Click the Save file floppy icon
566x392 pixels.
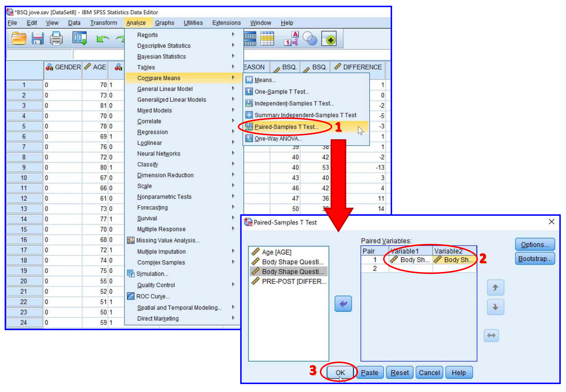click(x=37, y=38)
